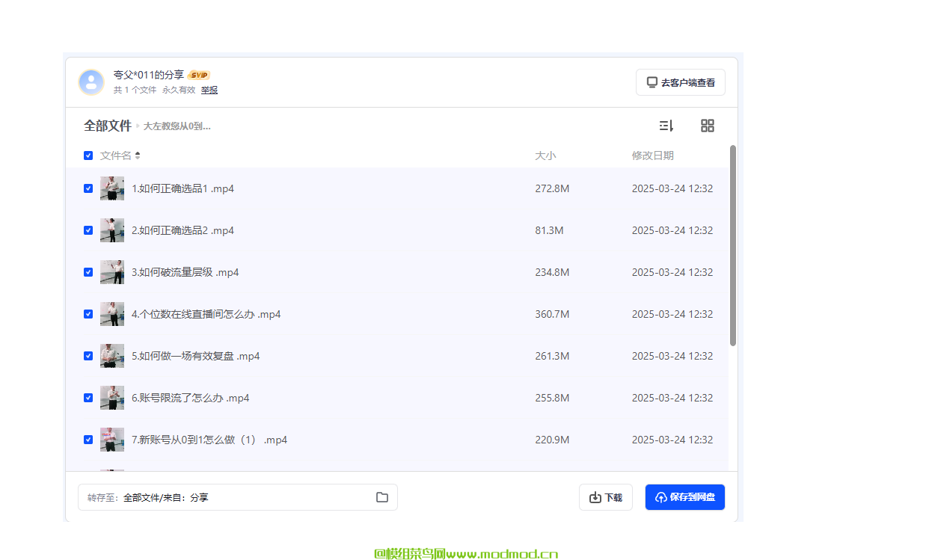The width and height of the screenshot is (932, 560).
Task: Click the 举报 report link
Action: point(209,90)
